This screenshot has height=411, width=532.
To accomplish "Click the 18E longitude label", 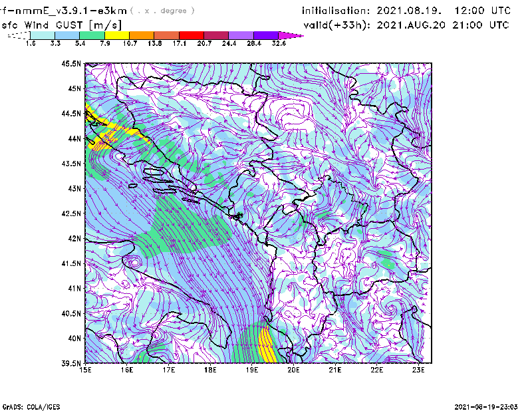I will [210, 370].
